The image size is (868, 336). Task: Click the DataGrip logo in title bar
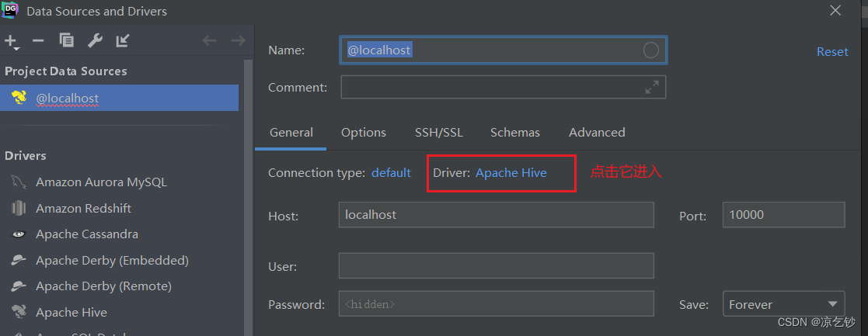click(11, 10)
